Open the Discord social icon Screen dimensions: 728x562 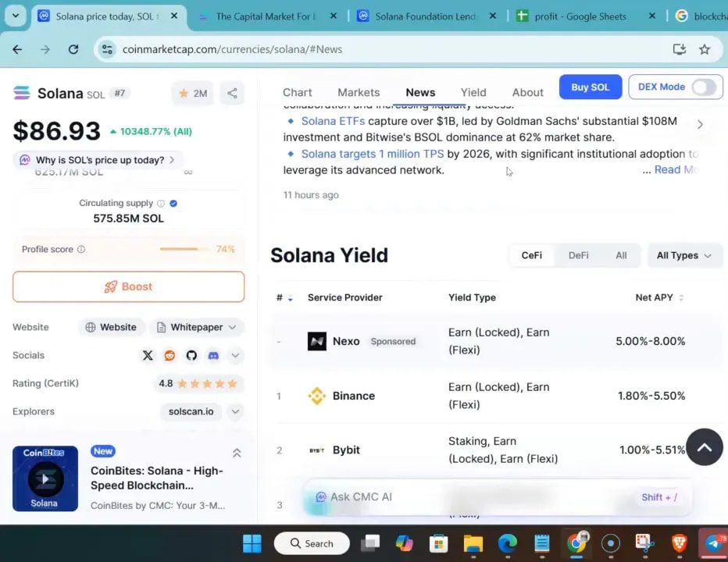pyautogui.click(x=213, y=355)
